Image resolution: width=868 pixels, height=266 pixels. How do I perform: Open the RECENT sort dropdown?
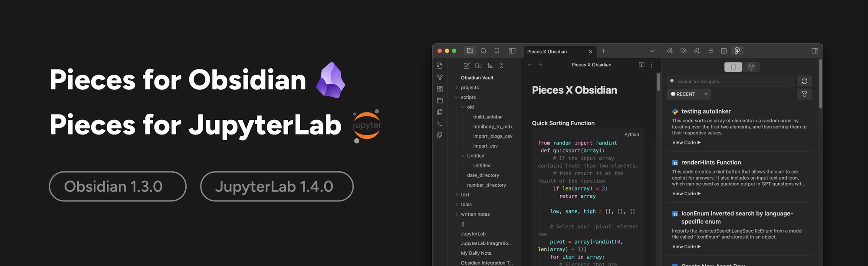click(689, 94)
